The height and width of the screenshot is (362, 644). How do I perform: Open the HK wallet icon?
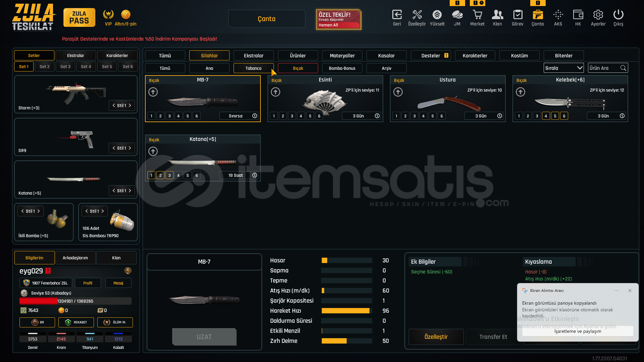[578, 15]
